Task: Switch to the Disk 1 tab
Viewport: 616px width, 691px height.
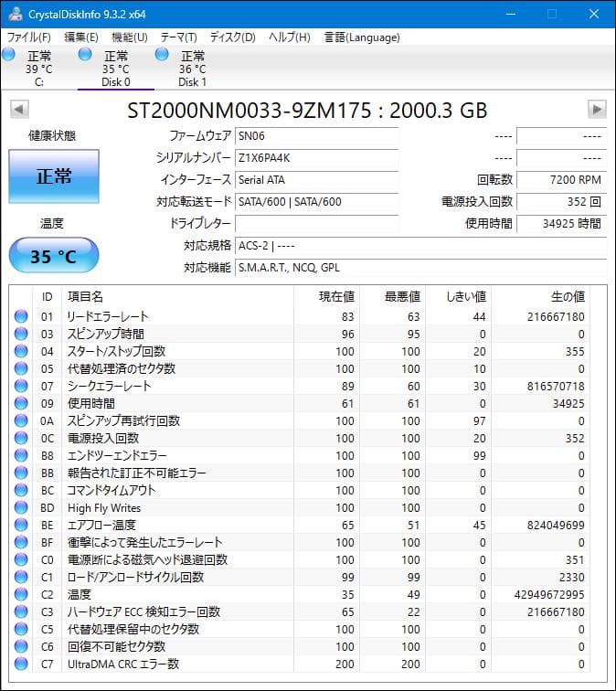Action: coord(193,69)
